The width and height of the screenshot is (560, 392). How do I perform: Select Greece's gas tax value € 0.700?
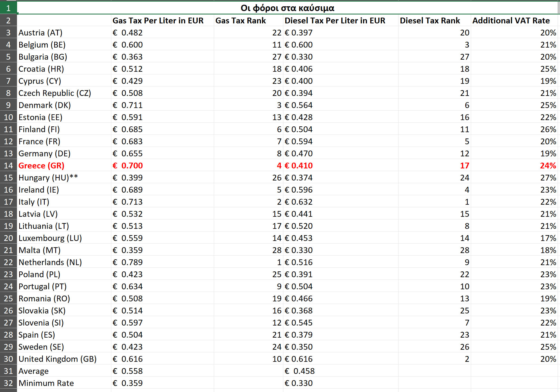pos(163,166)
